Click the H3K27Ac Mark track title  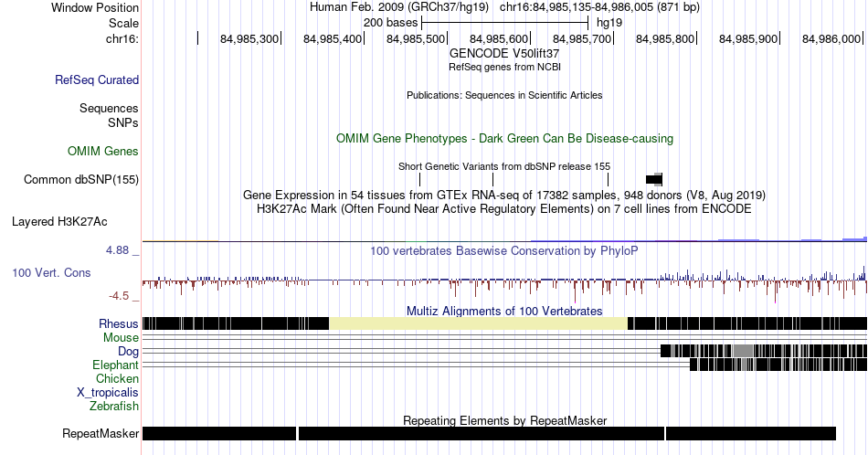point(504,208)
